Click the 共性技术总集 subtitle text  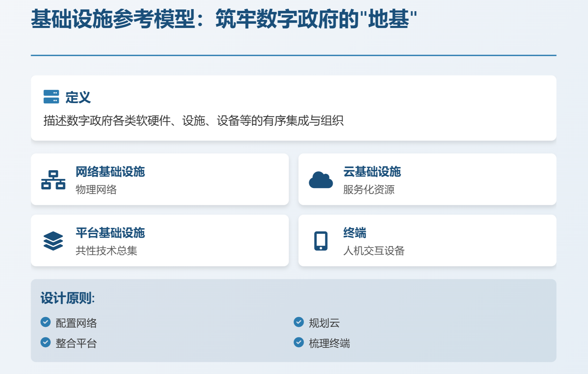coord(106,251)
